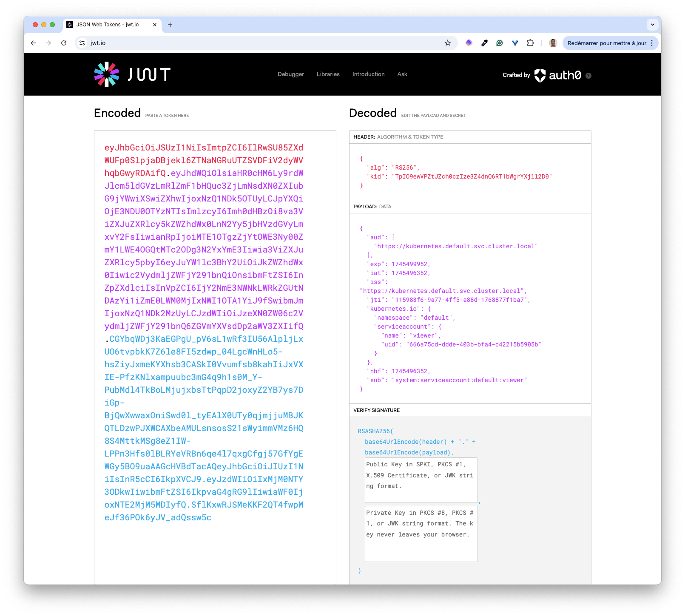Click the eyedropper color picker extension
Viewport: 685px width, 616px height.
pyautogui.click(x=484, y=43)
